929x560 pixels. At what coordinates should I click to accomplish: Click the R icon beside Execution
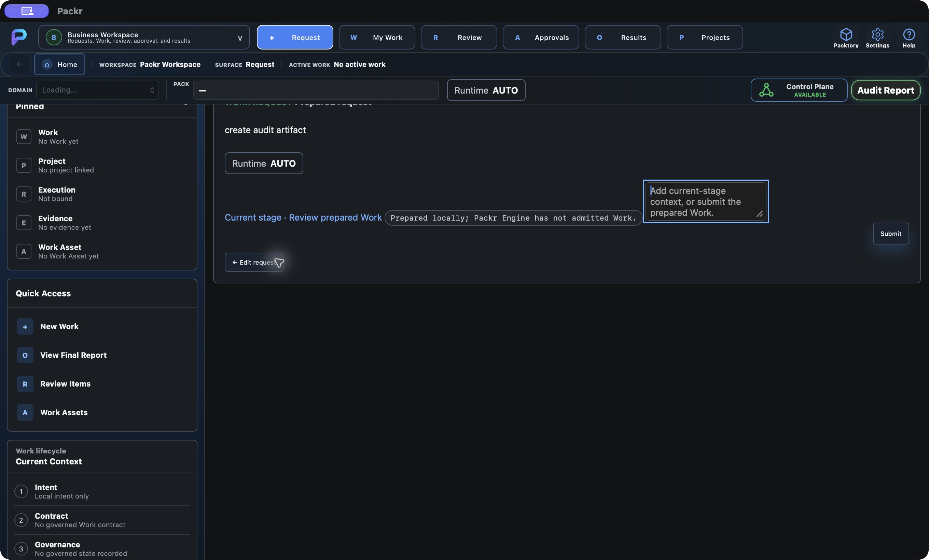[24, 194]
